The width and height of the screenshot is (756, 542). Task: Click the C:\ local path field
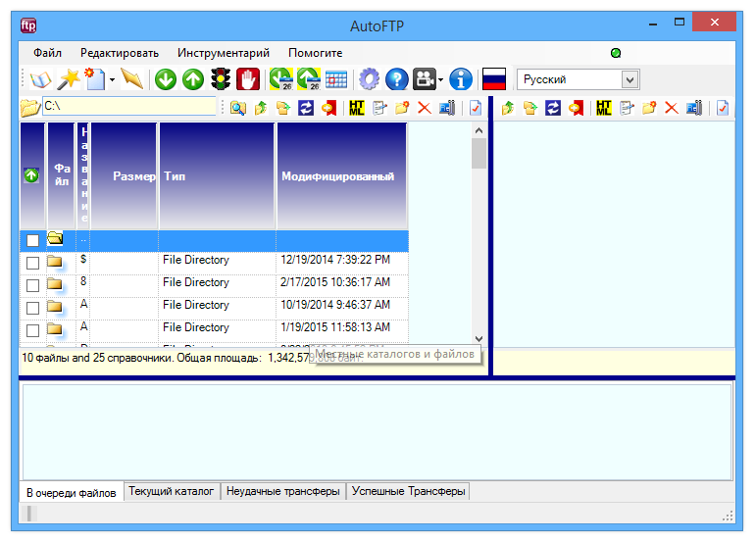pyautogui.click(x=129, y=106)
